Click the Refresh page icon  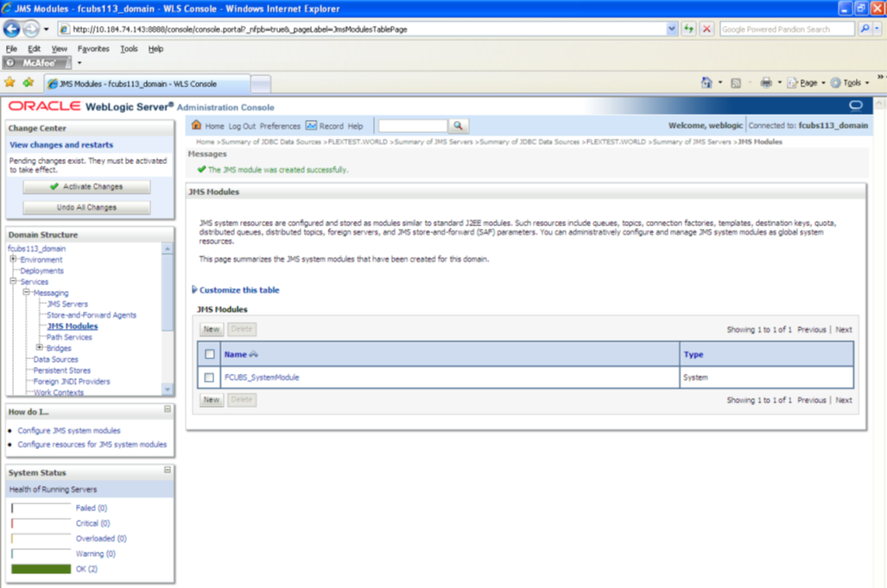coord(688,28)
